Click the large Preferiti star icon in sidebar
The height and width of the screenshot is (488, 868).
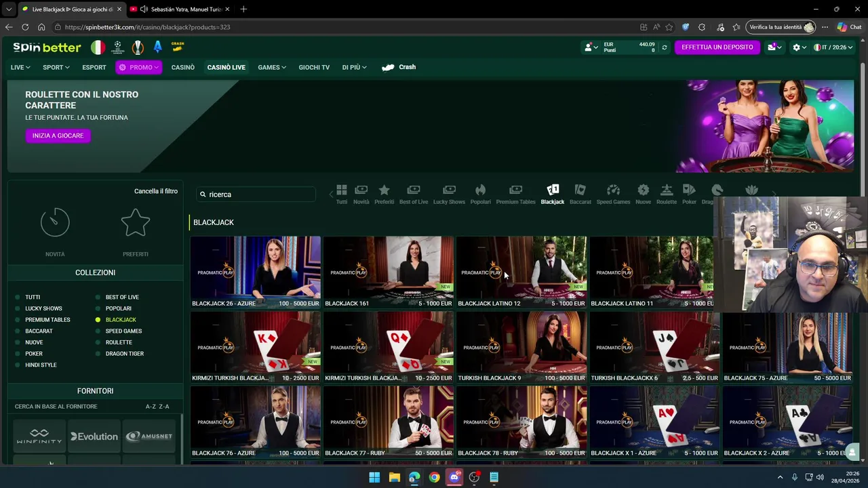(x=136, y=222)
